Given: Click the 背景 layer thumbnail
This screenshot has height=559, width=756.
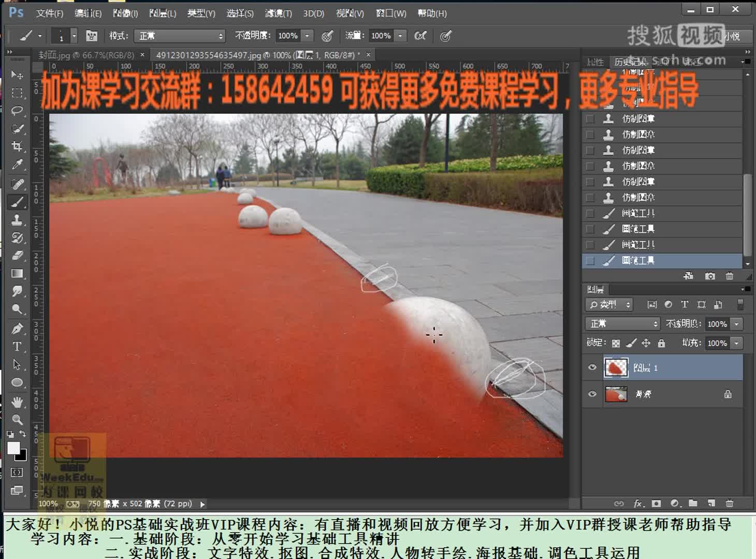Looking at the screenshot, I should [616, 394].
